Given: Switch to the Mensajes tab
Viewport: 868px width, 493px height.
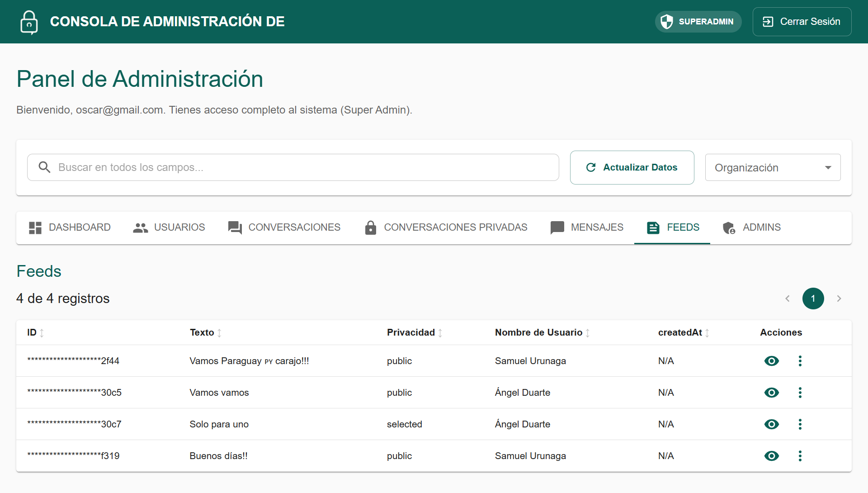Looking at the screenshot, I should point(586,228).
